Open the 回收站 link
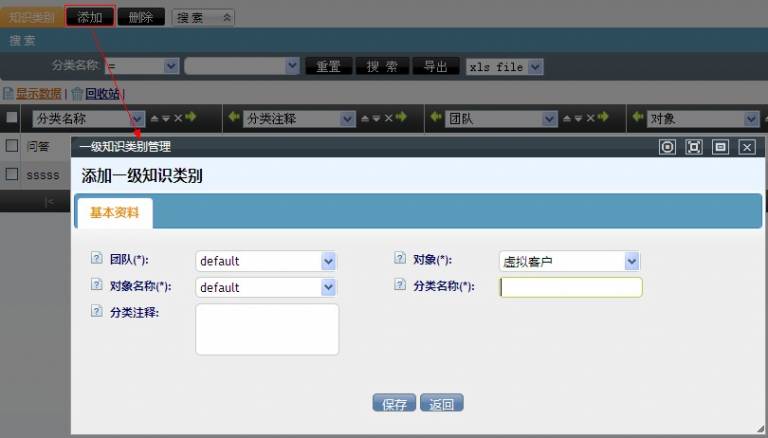The width and height of the screenshot is (768, 438). (102, 93)
